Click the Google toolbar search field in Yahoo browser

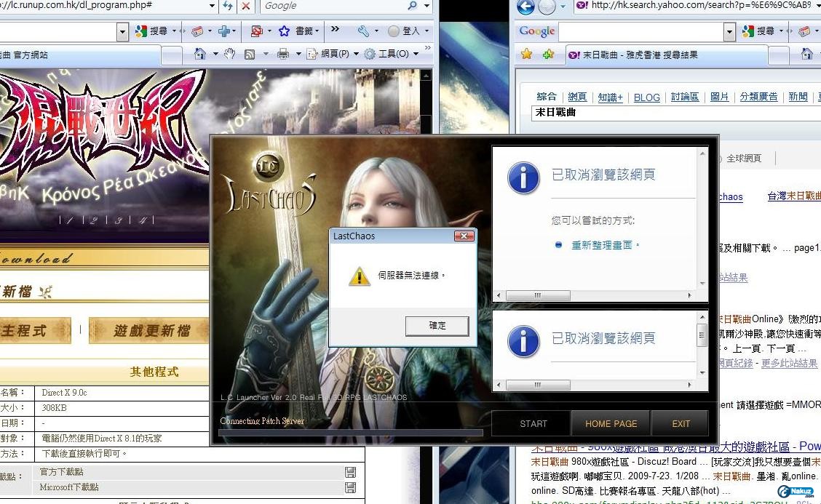(x=641, y=32)
